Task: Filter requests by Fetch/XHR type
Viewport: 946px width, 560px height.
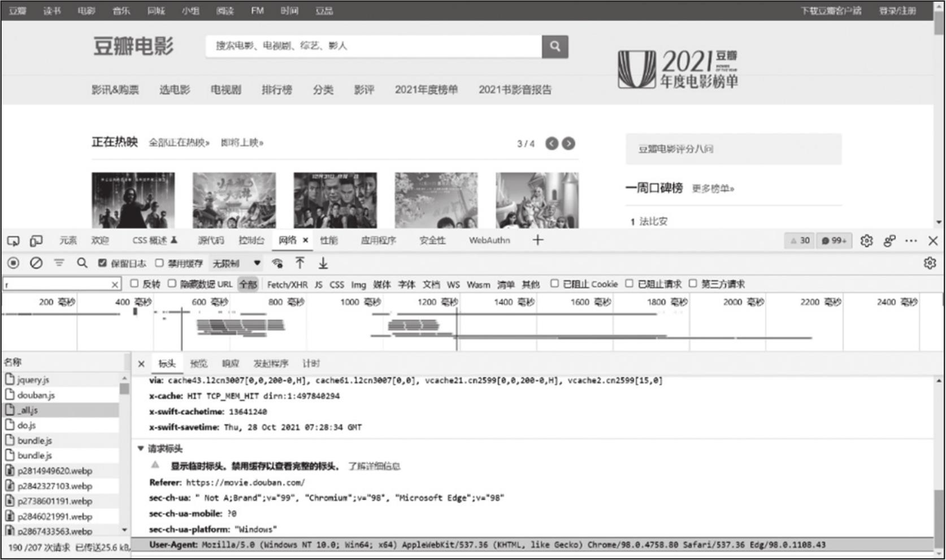Action: coord(287,284)
